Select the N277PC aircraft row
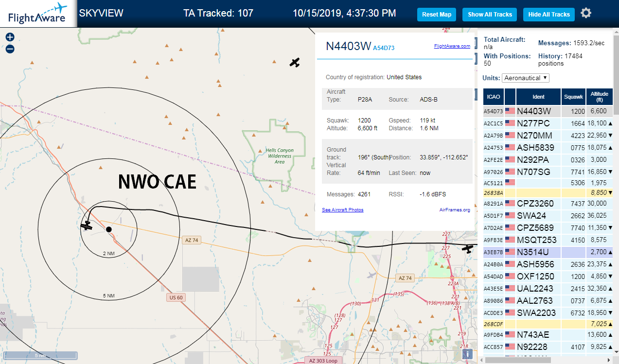The width and height of the screenshot is (619, 364). pos(548,123)
